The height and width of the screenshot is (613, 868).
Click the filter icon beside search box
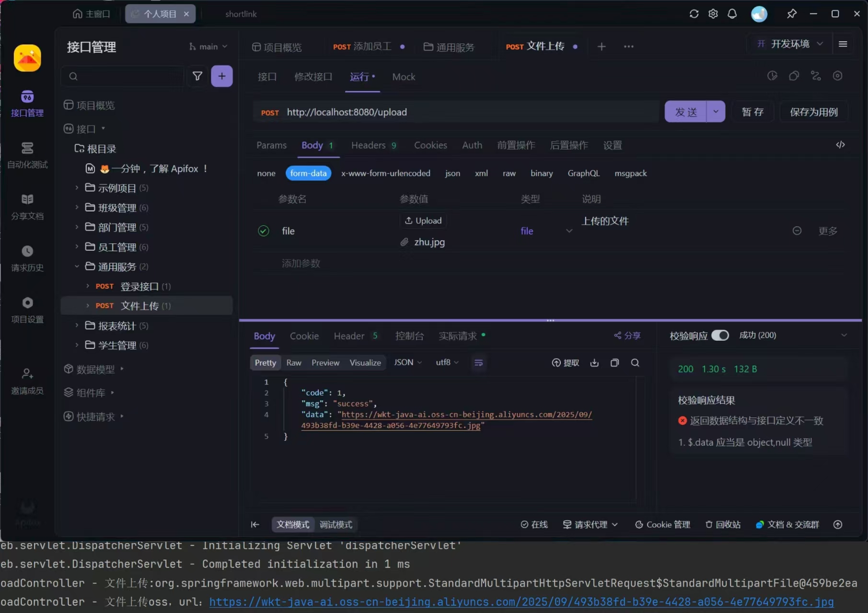click(197, 76)
